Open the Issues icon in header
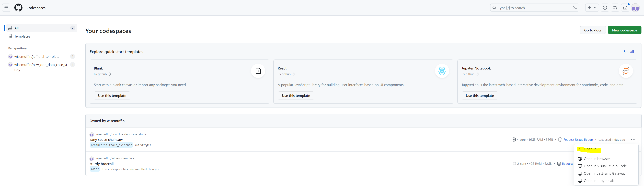The height and width of the screenshot is (186, 644). pyautogui.click(x=605, y=8)
